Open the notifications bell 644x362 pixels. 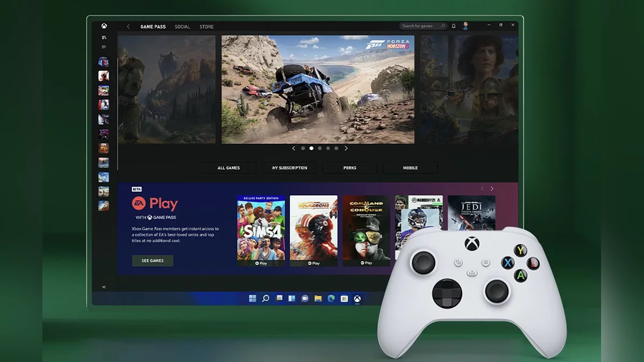454,26
